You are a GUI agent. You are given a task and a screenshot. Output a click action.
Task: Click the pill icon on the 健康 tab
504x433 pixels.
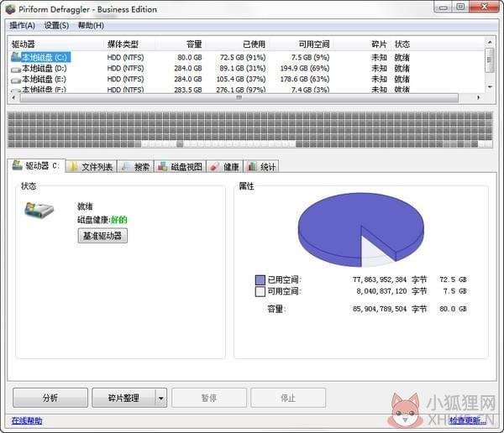tap(214, 167)
